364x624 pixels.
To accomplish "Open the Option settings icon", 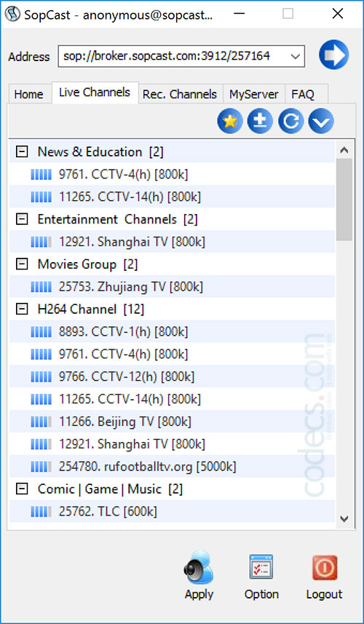I will pos(261,566).
